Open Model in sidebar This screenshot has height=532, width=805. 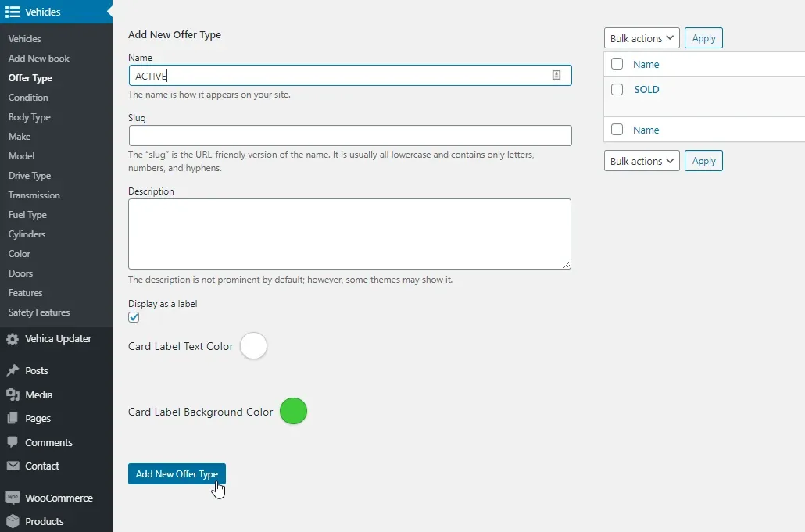click(x=22, y=156)
